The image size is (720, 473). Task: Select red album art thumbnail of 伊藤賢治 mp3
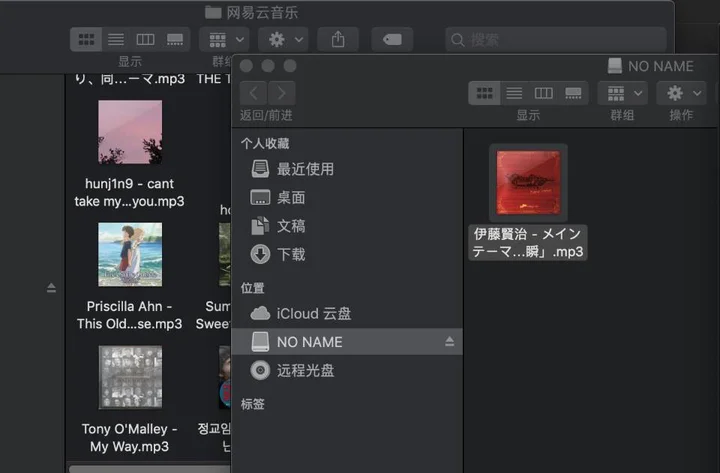point(528,183)
